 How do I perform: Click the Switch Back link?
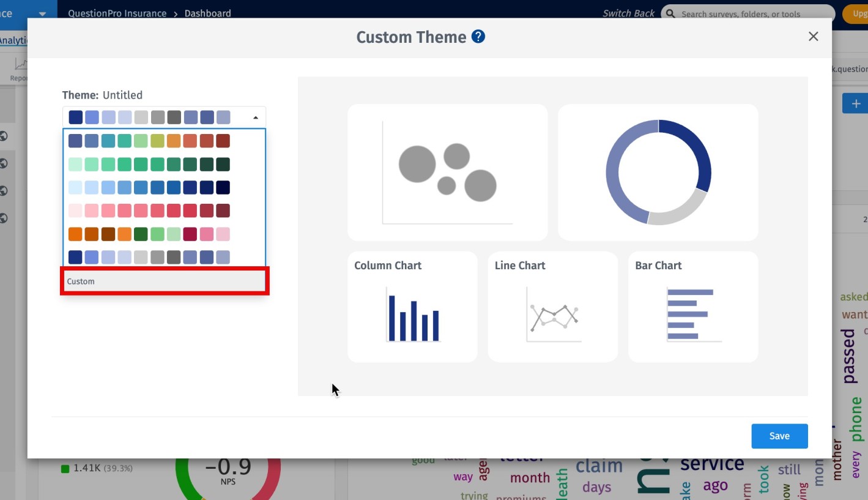click(628, 13)
